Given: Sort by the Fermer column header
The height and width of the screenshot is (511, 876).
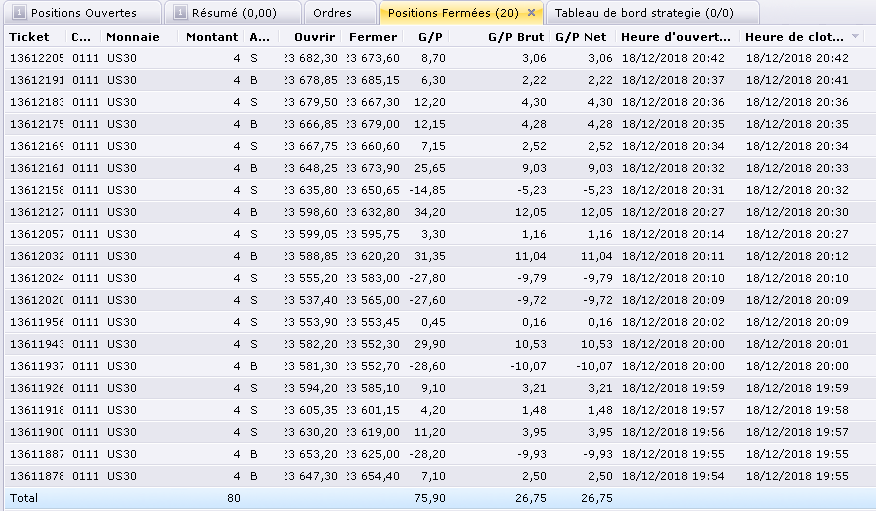Looking at the screenshot, I should (373, 37).
